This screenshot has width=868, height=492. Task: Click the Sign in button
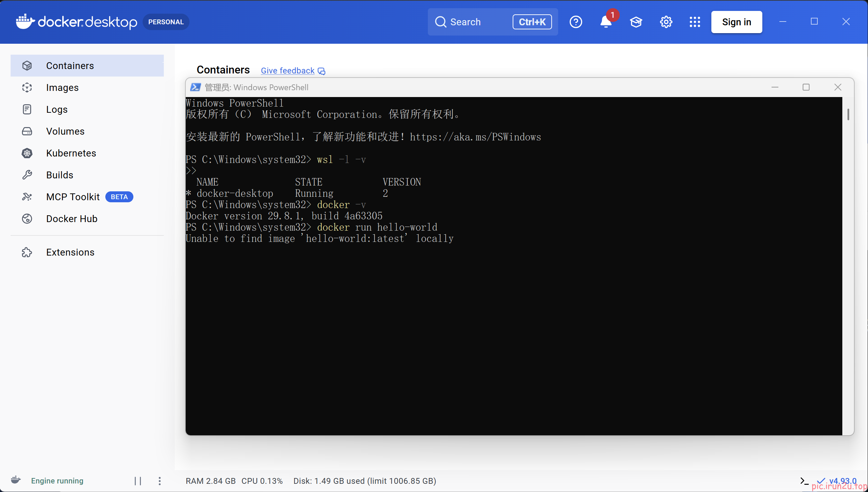(736, 22)
